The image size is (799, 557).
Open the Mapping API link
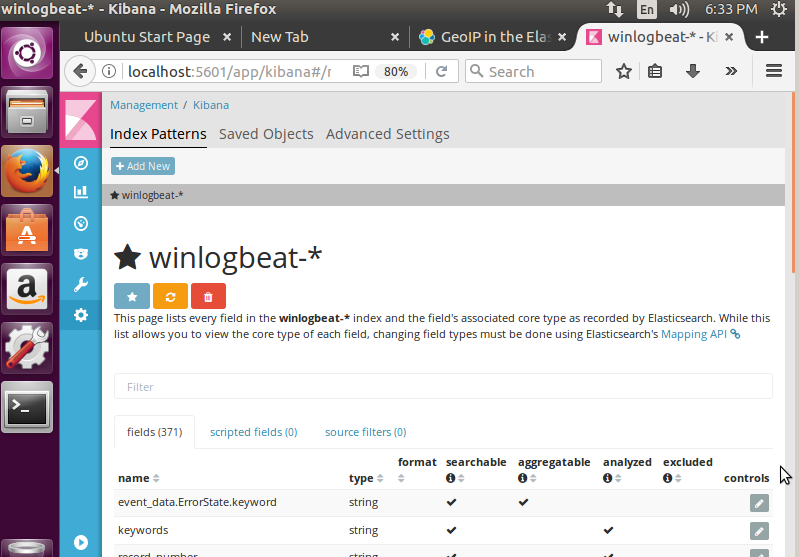coord(700,334)
